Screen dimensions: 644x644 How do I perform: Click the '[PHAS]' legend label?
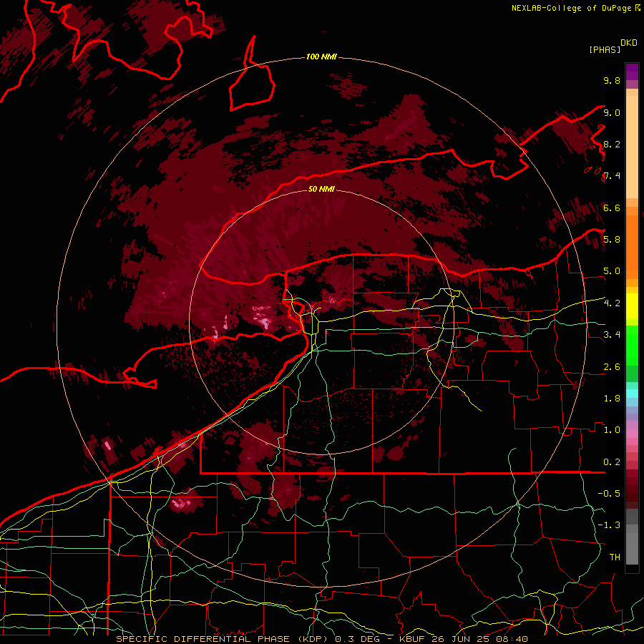pyautogui.click(x=605, y=49)
